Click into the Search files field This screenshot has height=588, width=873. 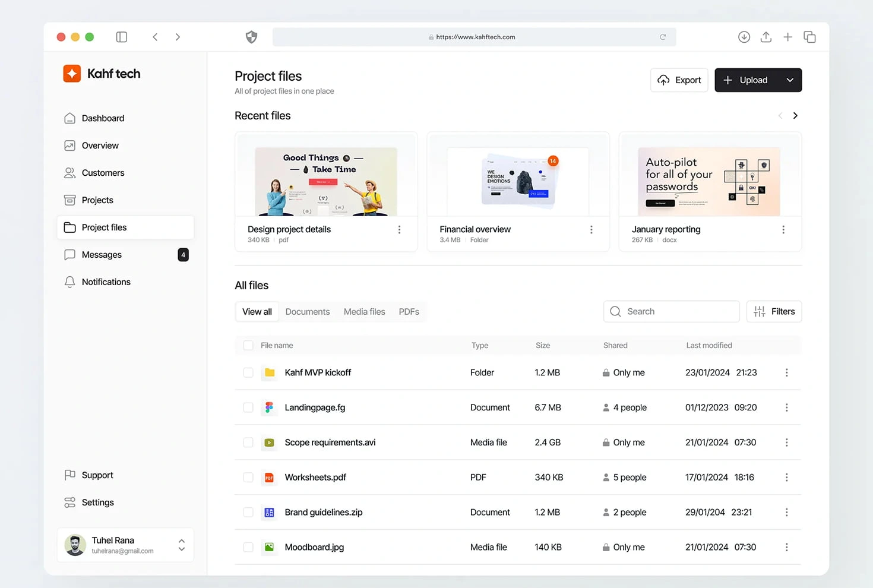point(677,312)
